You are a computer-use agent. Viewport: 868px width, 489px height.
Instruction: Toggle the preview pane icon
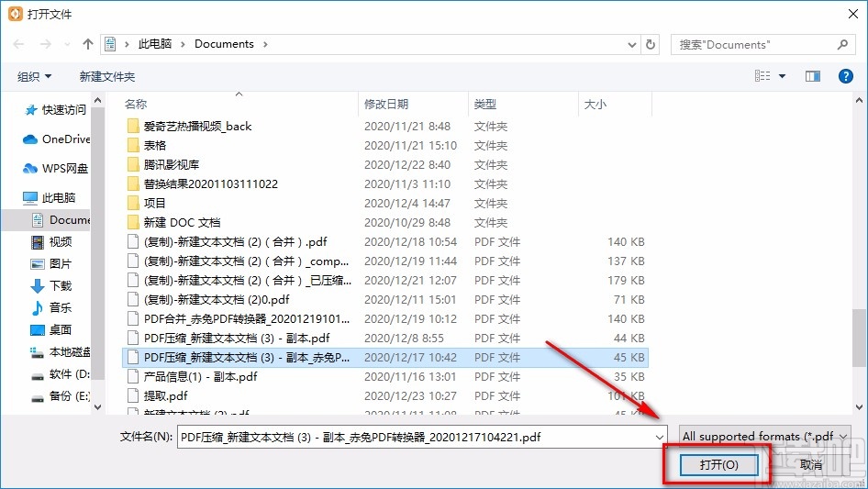point(813,76)
